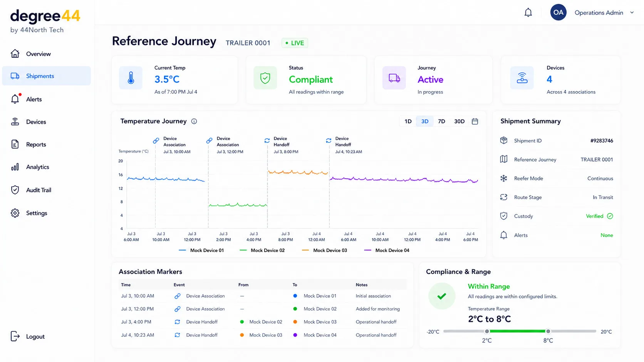Viewport: 644px width, 362px height.
Task: Select the 3D time range
Action: pos(424,121)
